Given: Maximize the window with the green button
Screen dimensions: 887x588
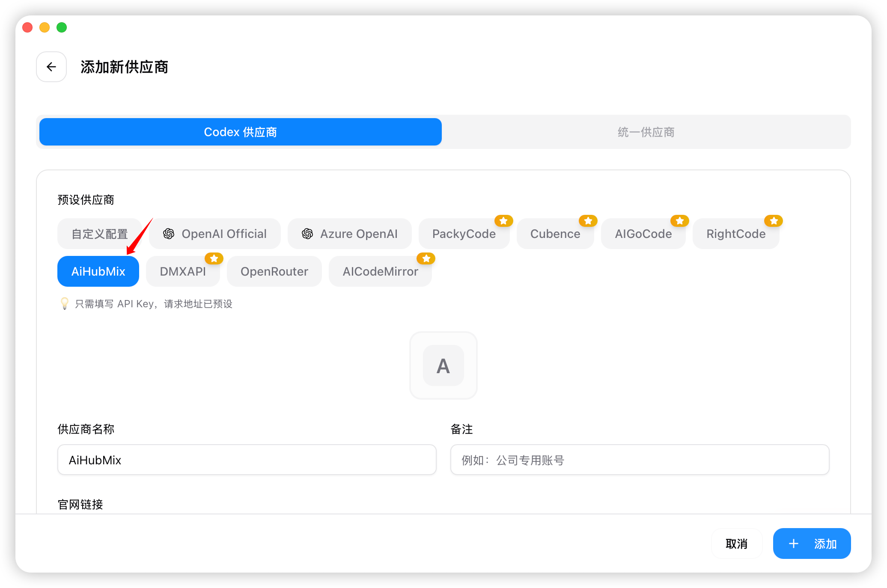Looking at the screenshot, I should click(x=62, y=27).
